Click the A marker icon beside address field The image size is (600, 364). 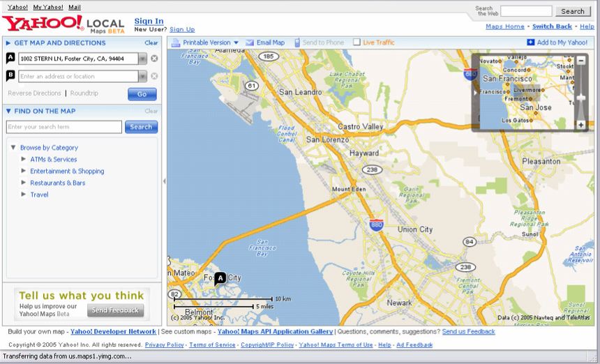pyautogui.click(x=10, y=58)
